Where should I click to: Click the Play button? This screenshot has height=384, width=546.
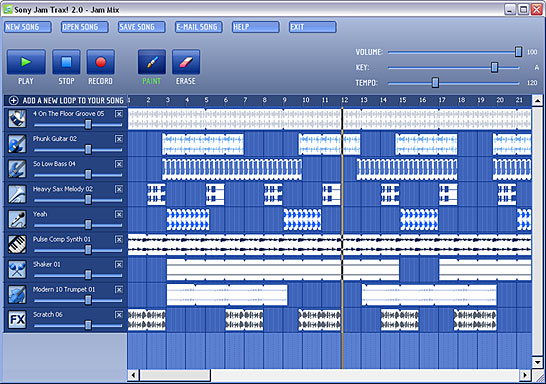click(x=26, y=62)
